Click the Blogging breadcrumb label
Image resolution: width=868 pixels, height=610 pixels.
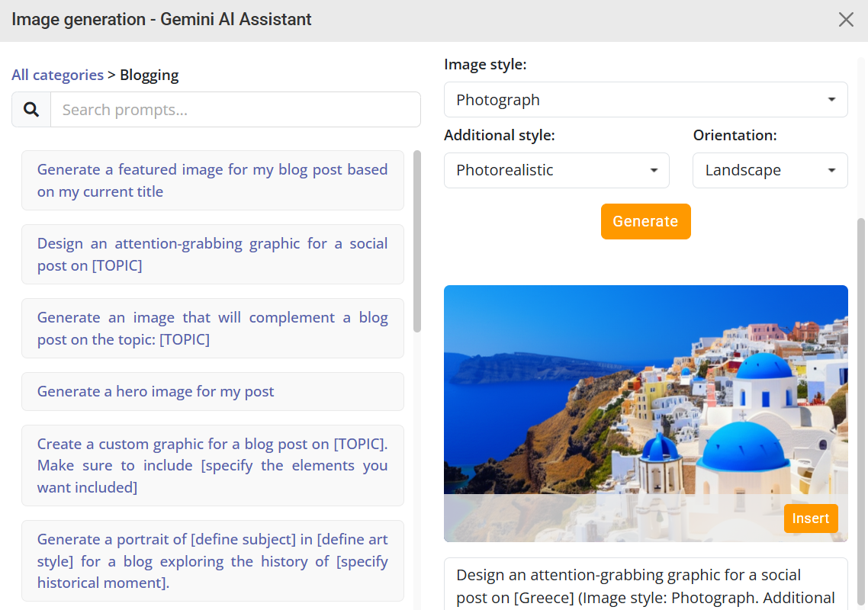coord(149,75)
